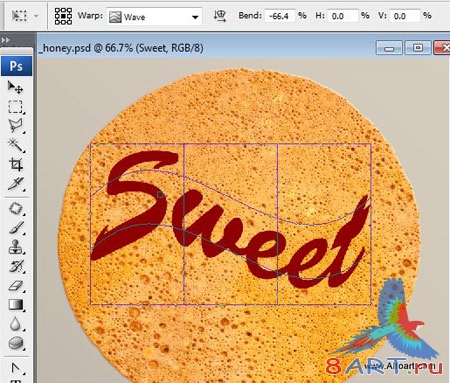
Task: Click the reference point location grid
Action: [x=63, y=16]
